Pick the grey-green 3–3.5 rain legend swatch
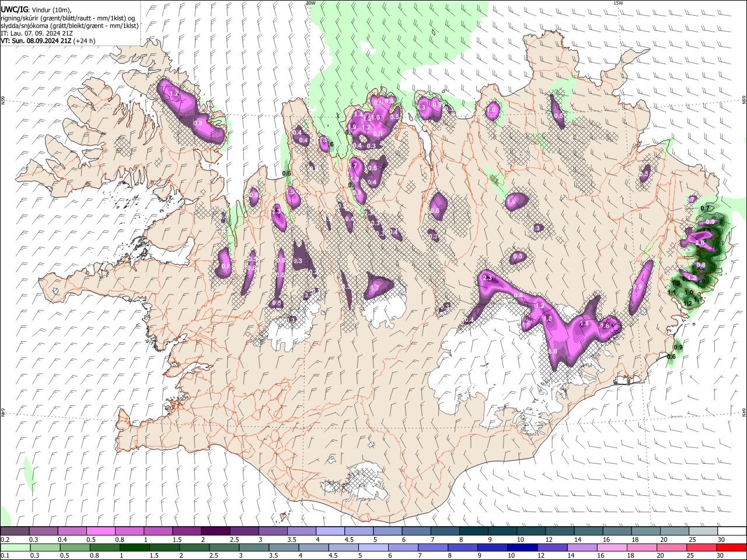Viewport: 747px width, 560px height. [254, 547]
